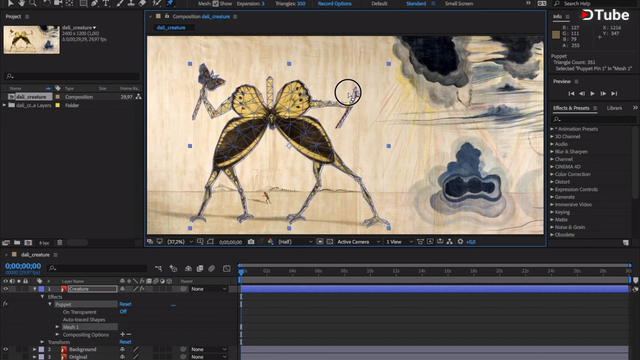640x360 pixels.
Task: Reset the Transform properties
Action: click(125, 342)
